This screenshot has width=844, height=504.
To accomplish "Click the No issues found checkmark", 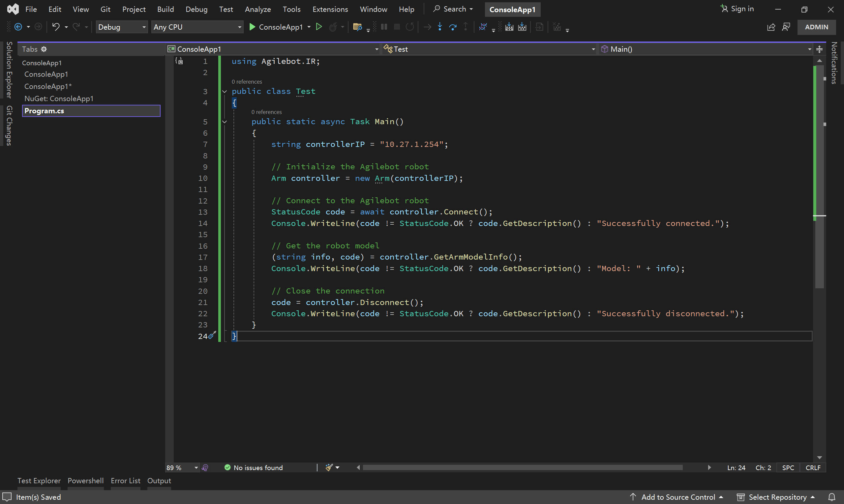I will [x=227, y=468].
